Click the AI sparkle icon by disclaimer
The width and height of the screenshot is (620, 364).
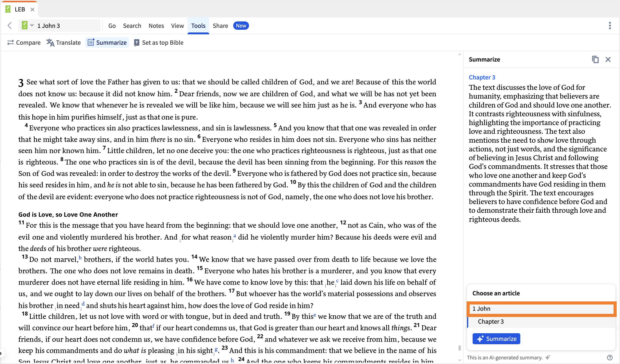point(548,357)
